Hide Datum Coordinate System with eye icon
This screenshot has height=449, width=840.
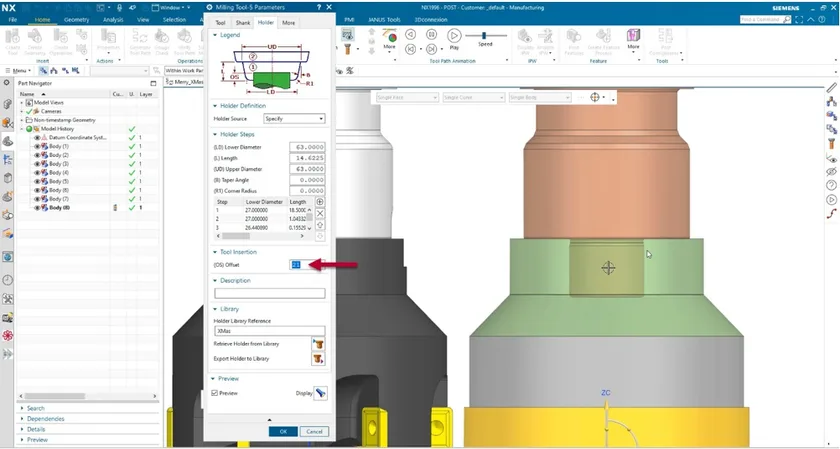pos(37,138)
